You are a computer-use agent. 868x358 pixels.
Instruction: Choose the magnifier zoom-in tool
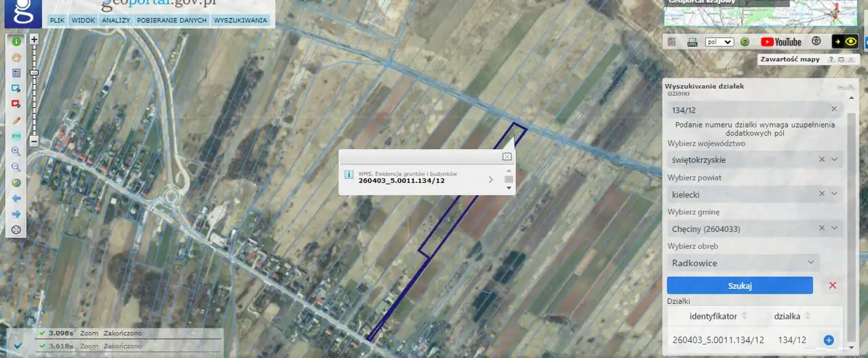(16, 151)
